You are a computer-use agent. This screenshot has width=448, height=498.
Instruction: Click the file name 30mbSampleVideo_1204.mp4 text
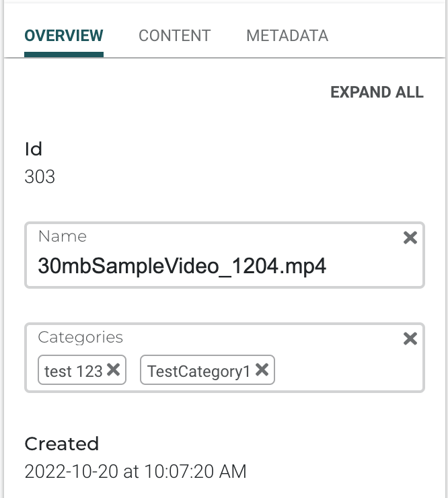coord(182,266)
